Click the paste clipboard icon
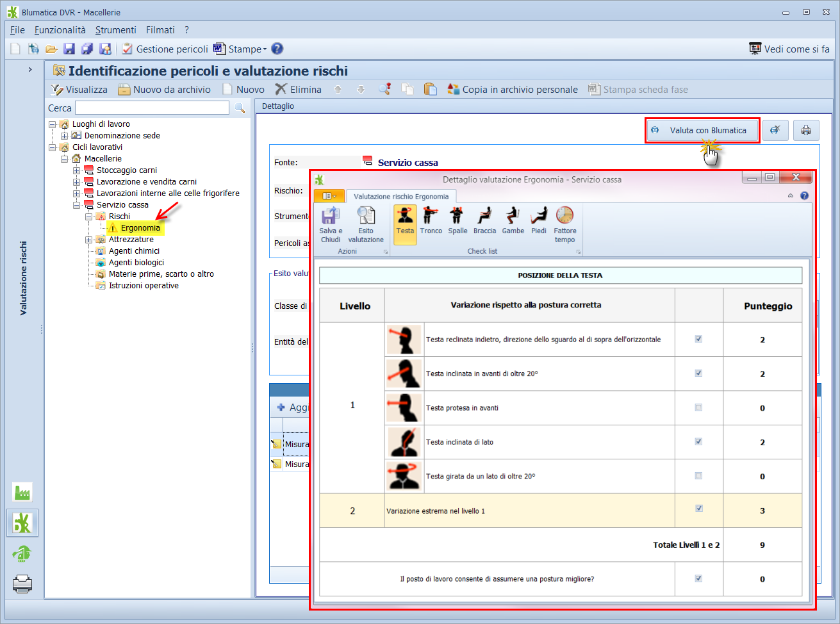 click(431, 89)
